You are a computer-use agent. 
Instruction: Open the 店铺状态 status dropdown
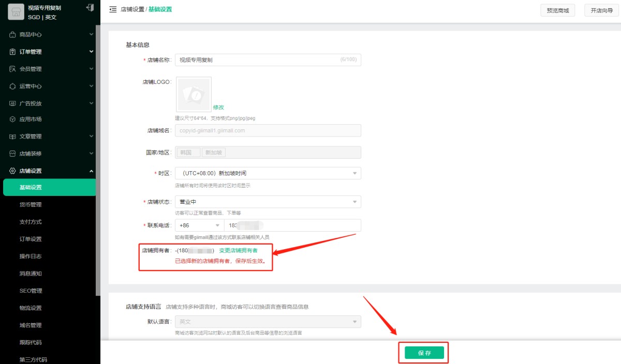point(268,202)
